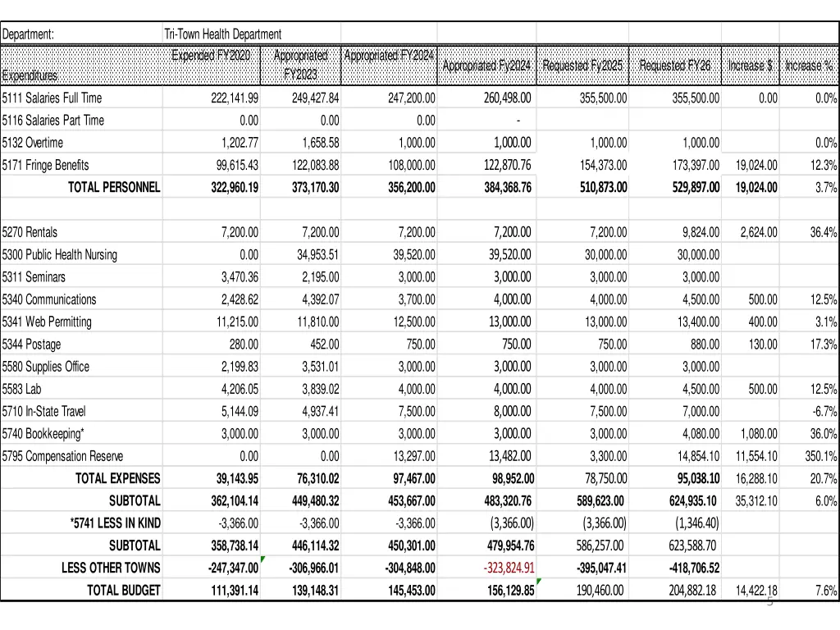Select the Total Budget increase 14,422.18

coord(756,591)
